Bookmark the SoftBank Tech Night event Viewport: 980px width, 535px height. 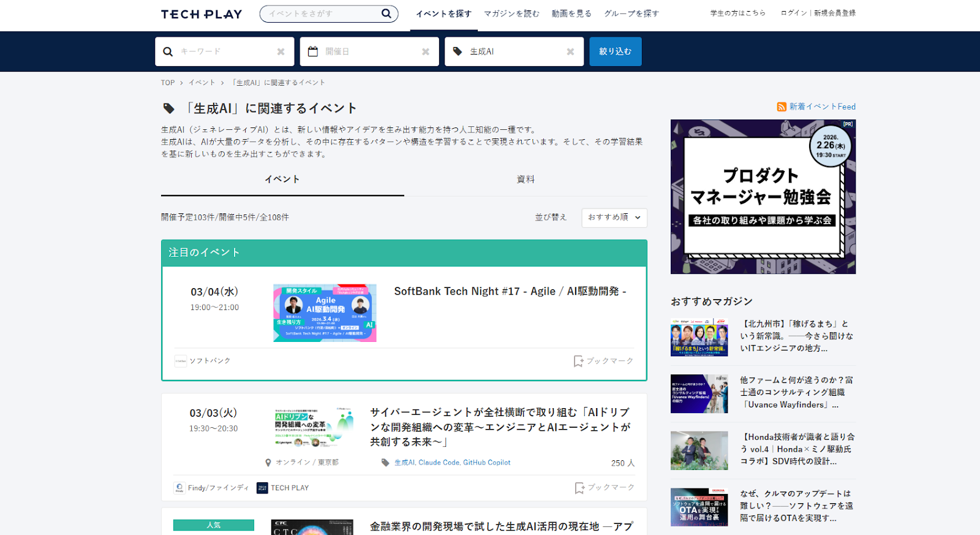(603, 361)
